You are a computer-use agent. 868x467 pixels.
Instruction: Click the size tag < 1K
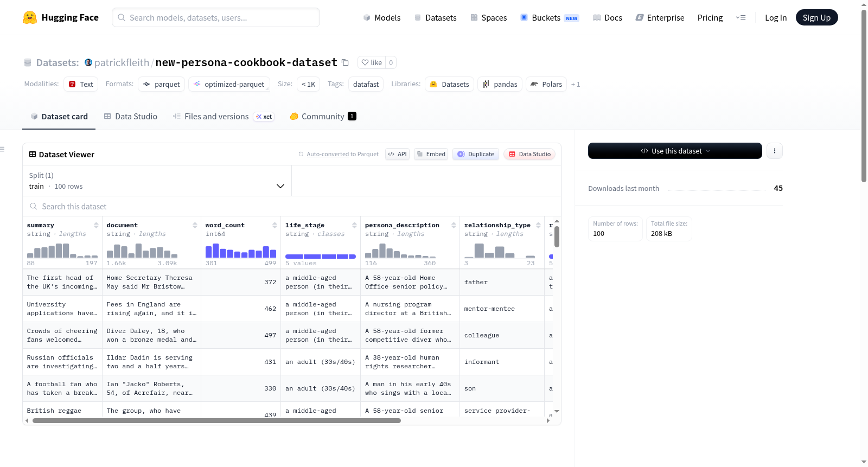click(308, 84)
